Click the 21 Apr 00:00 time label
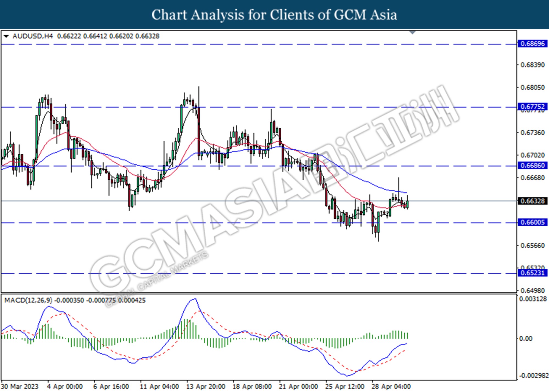Screen dimensions: 549x392 299,387
